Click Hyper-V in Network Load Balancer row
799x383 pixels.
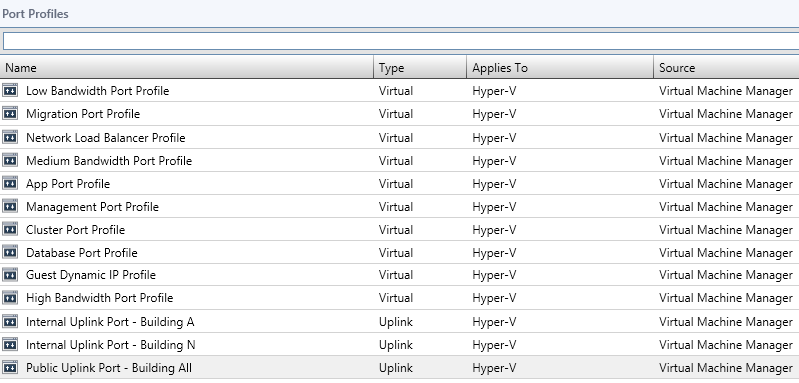tap(494, 138)
